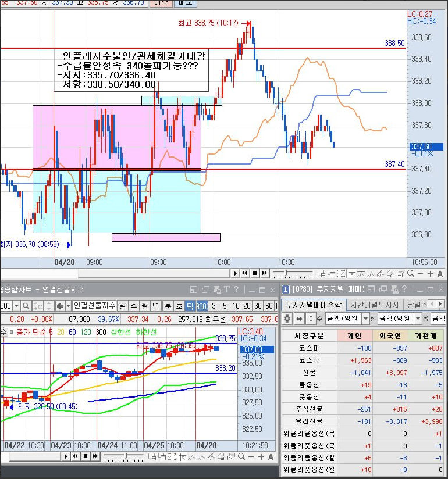Screen dimensions: 448x479
Task: Zoom in the lower chart with plus icon
Action: coord(261,457)
